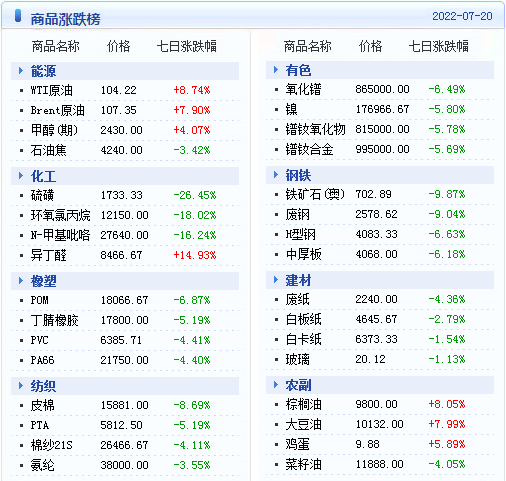506x481 pixels.
Task: Select 废钢 commodity
Action: point(297,214)
